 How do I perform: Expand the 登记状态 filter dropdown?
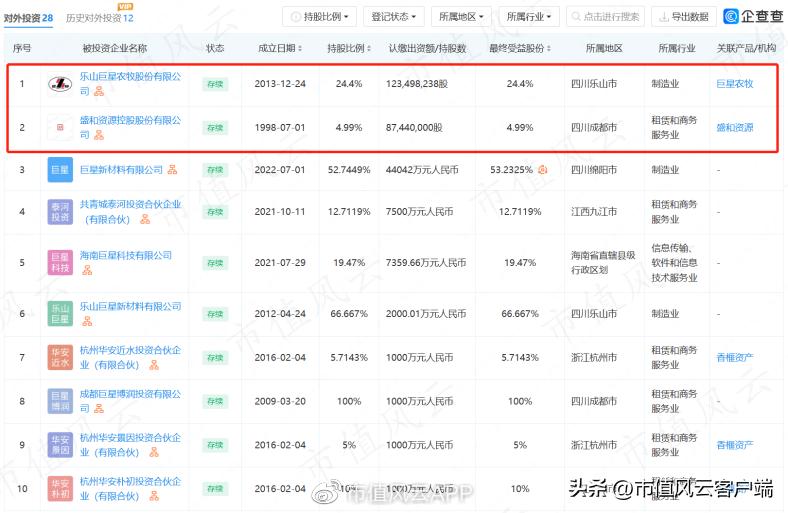pyautogui.click(x=393, y=17)
